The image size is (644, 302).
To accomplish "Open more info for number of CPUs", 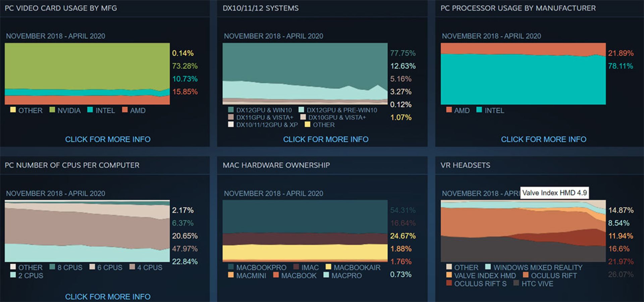I will coord(108,297).
